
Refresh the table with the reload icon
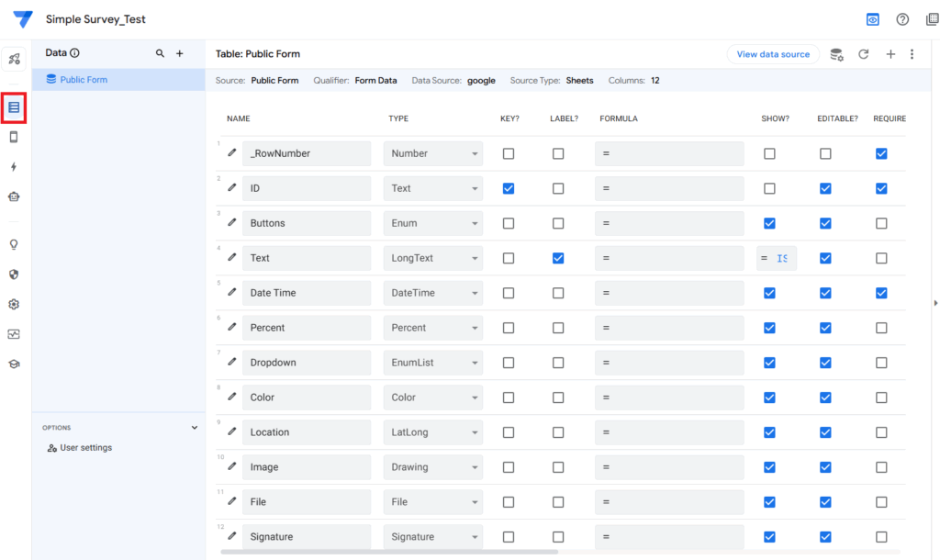pos(863,54)
